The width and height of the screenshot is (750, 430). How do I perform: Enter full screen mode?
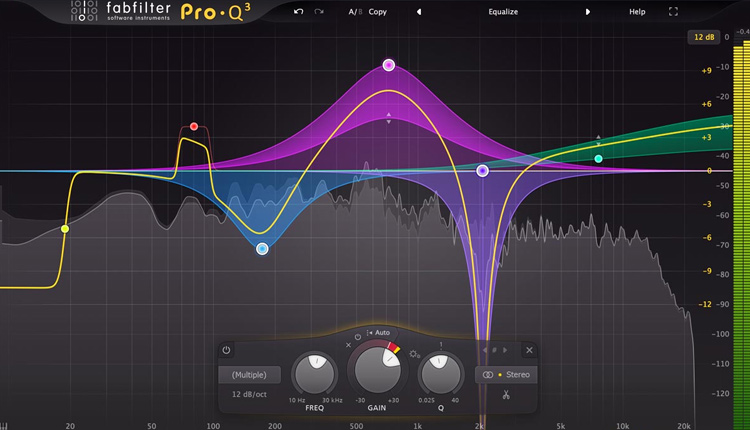pyautogui.click(x=673, y=12)
